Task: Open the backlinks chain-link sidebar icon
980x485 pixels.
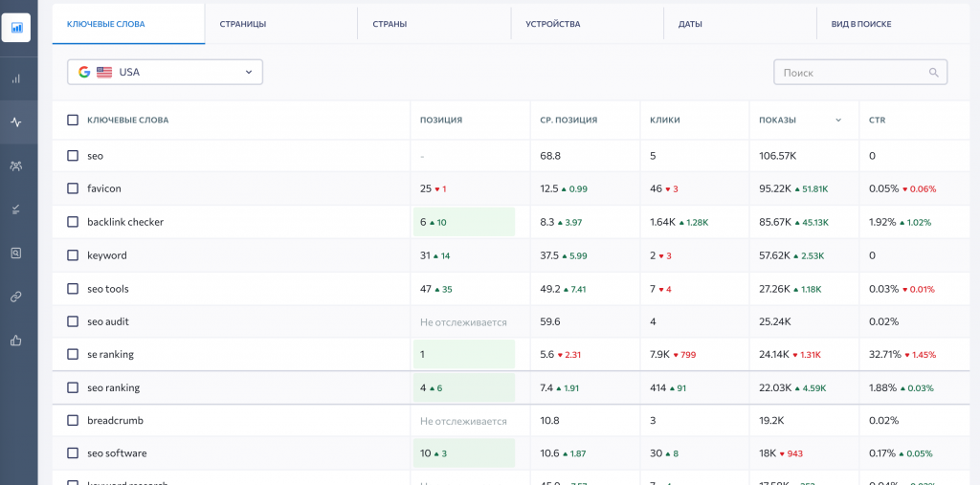Action: [16, 297]
